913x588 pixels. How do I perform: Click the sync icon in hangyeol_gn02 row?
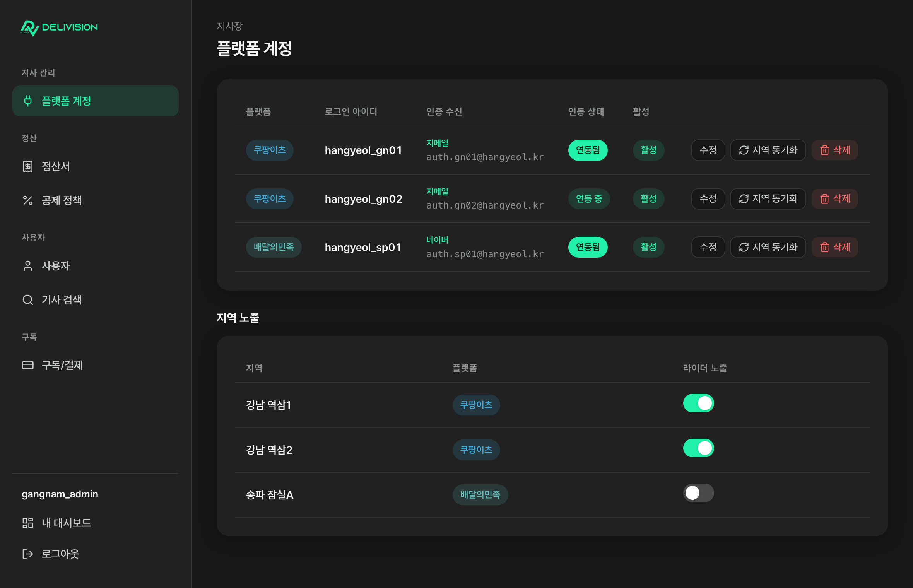point(744,199)
